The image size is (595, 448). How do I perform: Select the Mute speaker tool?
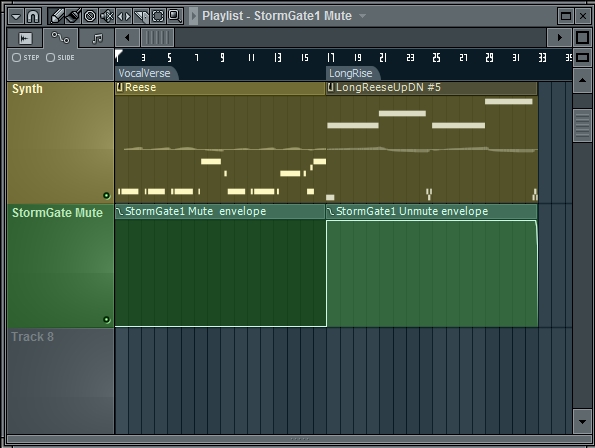coord(107,16)
